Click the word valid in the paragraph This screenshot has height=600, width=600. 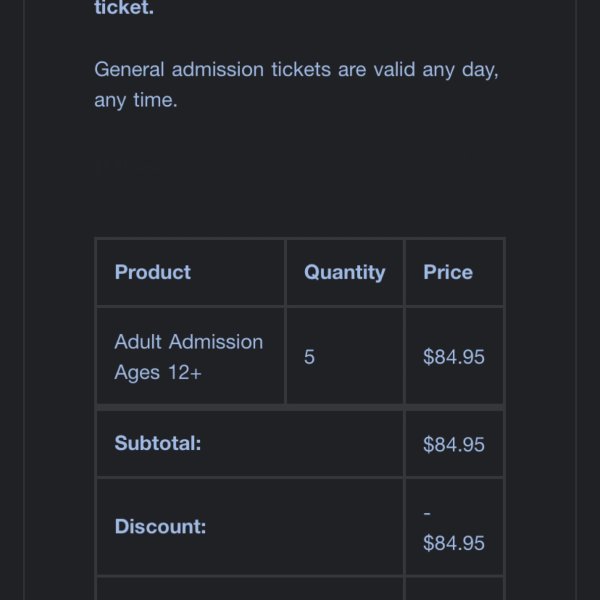pyautogui.click(x=394, y=69)
